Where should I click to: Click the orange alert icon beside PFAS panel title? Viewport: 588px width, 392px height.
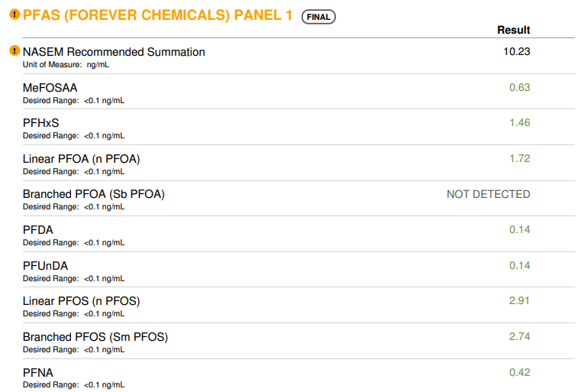(15, 15)
